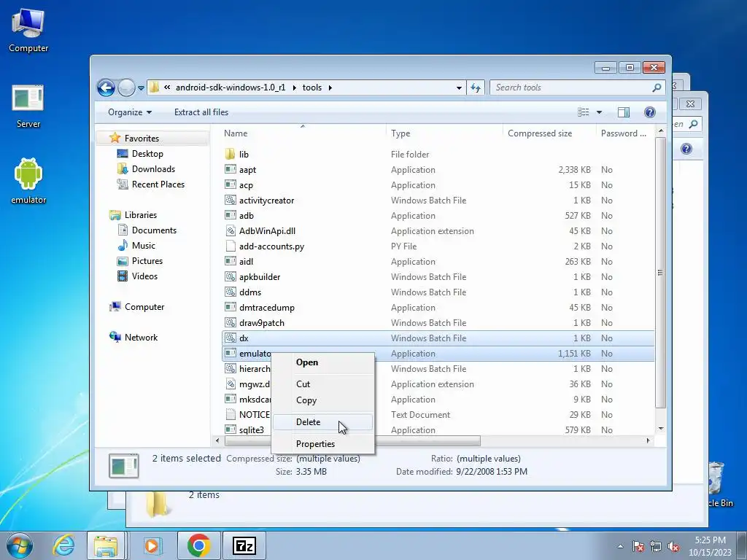Open Desktop in the navigation pane

point(147,154)
